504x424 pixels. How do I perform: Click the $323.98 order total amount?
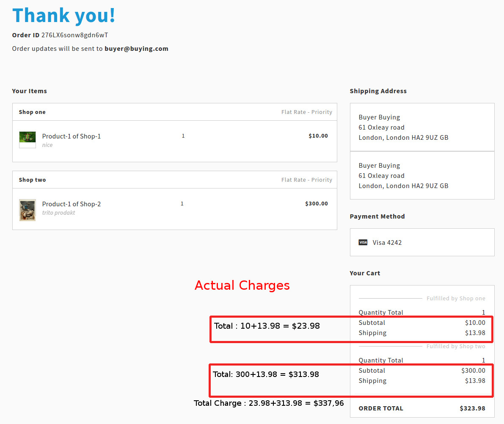click(x=473, y=408)
